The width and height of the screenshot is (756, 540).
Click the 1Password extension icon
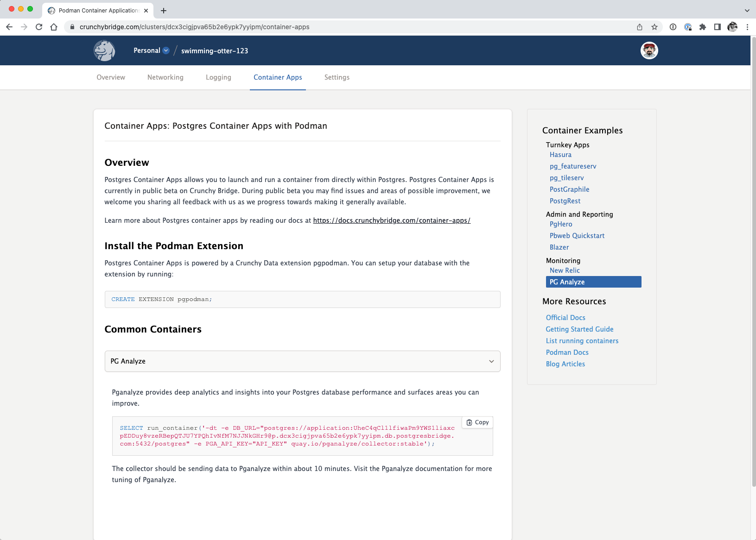(673, 27)
